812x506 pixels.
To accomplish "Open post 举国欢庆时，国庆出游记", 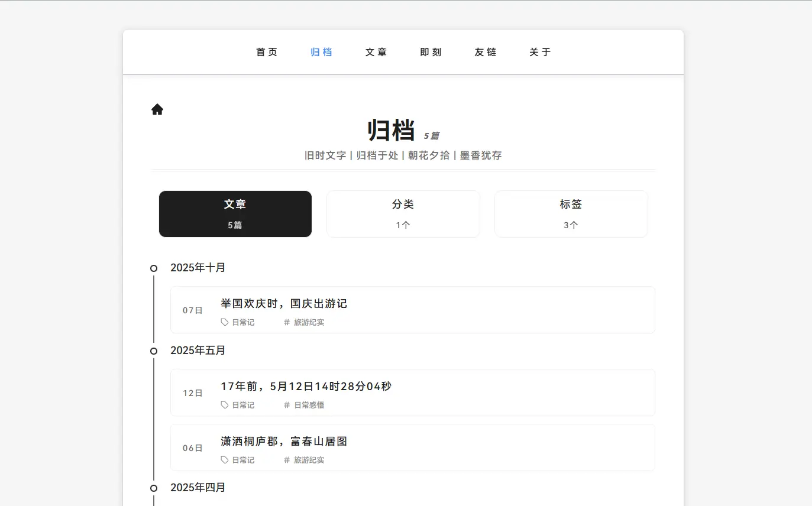I will [x=284, y=304].
